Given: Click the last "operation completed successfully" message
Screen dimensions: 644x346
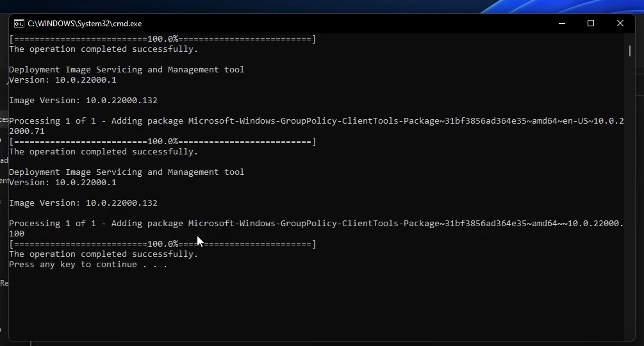Looking at the screenshot, I should pyautogui.click(x=103, y=254).
